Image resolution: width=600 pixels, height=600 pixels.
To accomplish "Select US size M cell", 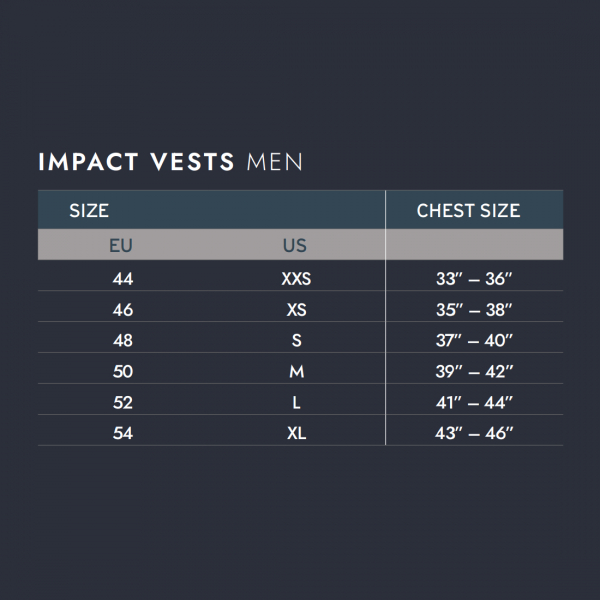I will point(297,371).
